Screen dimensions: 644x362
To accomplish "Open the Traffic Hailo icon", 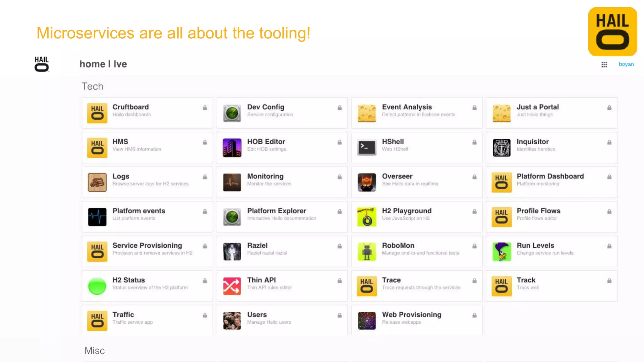I will [97, 321].
